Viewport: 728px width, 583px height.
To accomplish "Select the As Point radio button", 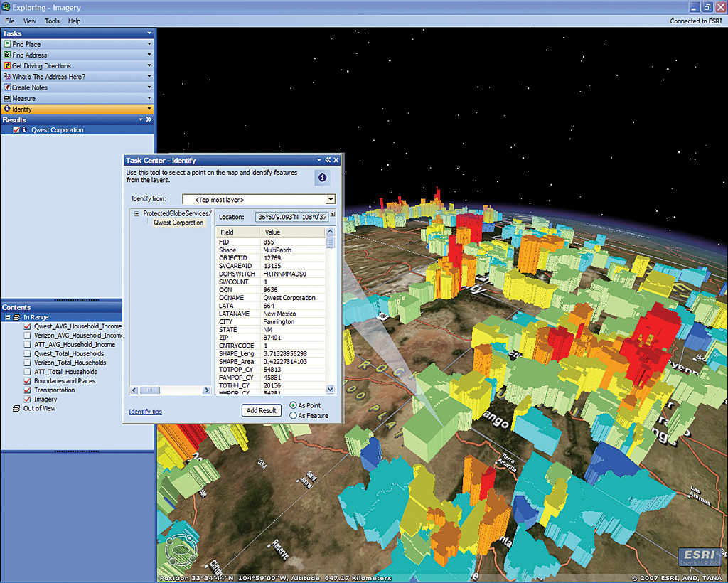I will 293,405.
